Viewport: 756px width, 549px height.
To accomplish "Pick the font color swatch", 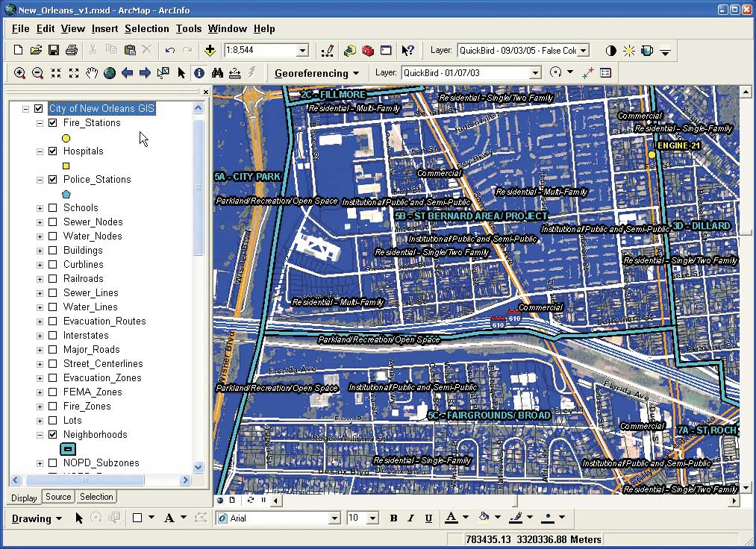I will 451,518.
